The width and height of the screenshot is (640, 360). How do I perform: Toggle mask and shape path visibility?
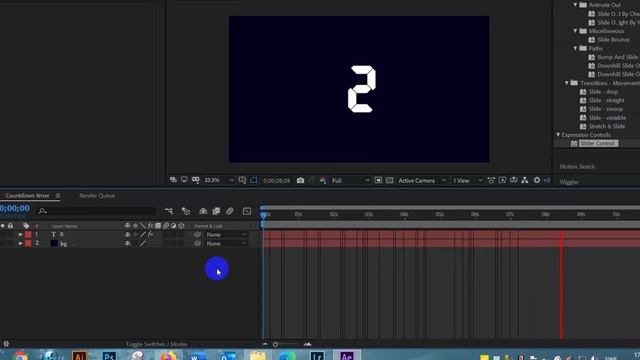254,180
